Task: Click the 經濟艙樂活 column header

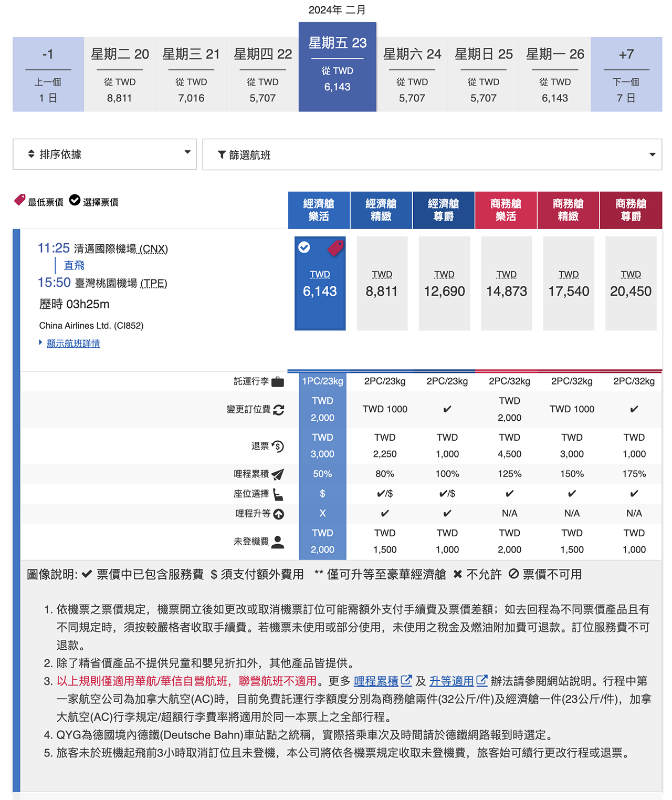Action: 319,210
